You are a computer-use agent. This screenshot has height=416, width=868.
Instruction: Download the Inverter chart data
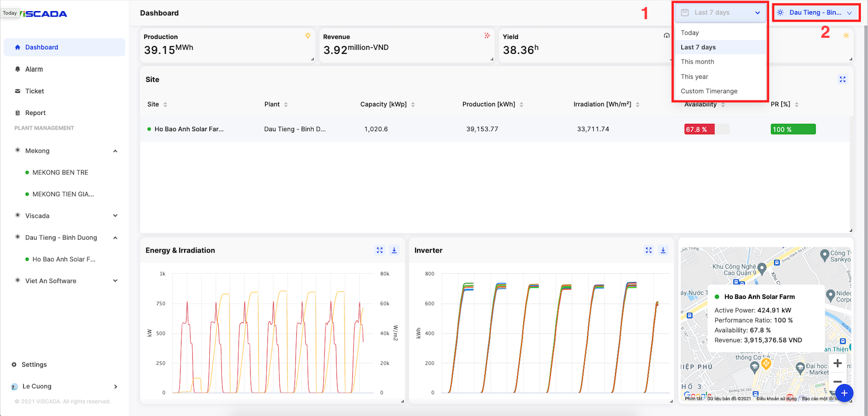tap(663, 250)
